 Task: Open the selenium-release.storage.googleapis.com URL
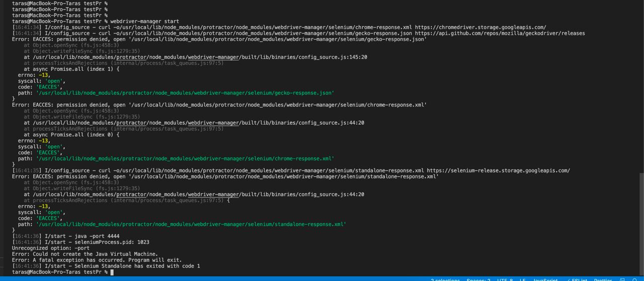pyautogui.click(x=498, y=170)
